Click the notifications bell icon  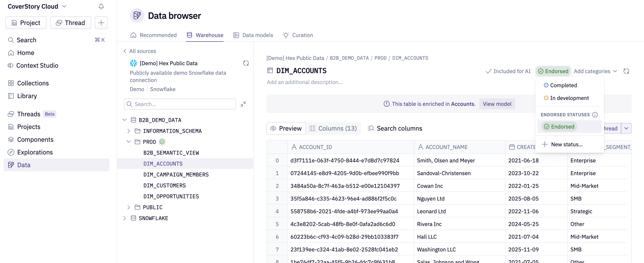[x=101, y=6]
